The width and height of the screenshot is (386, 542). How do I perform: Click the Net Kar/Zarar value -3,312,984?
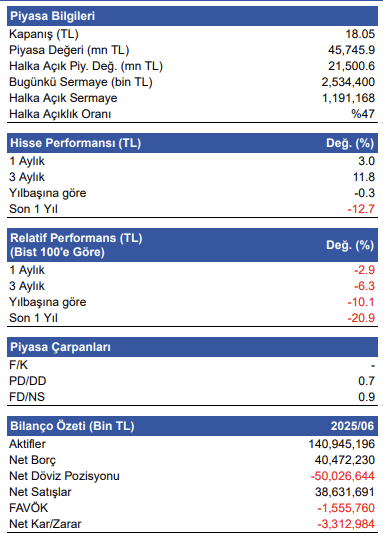346,524
